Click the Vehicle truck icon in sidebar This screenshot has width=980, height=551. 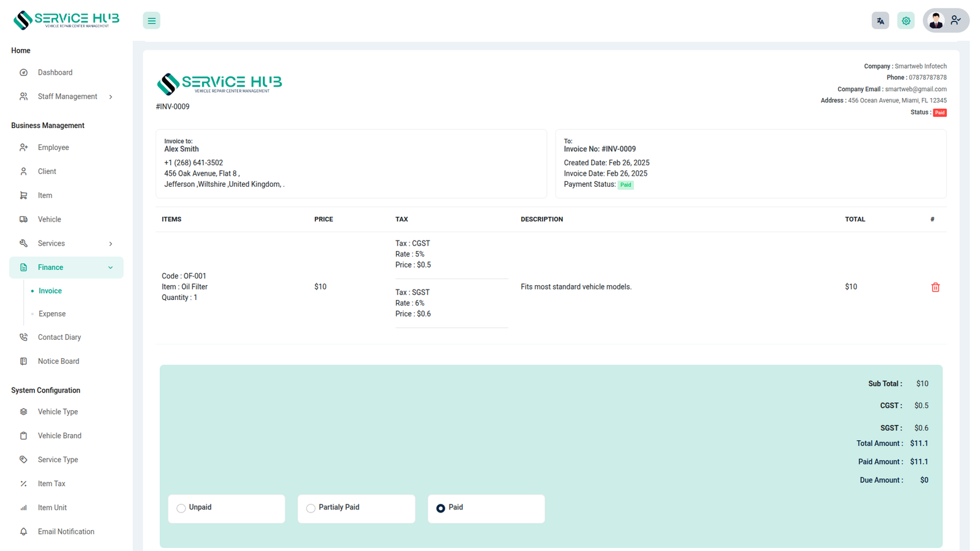[x=24, y=219]
